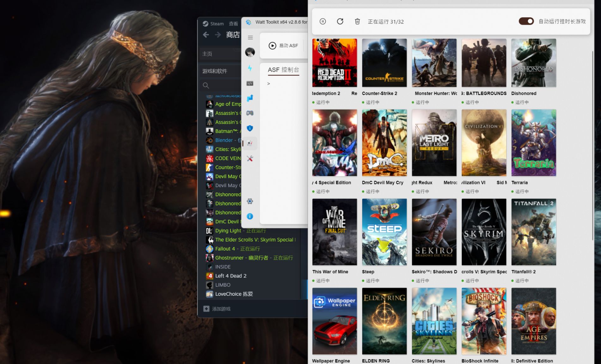
Task: Click the BATTLEGROUNDS cover art
Action: pos(484,63)
